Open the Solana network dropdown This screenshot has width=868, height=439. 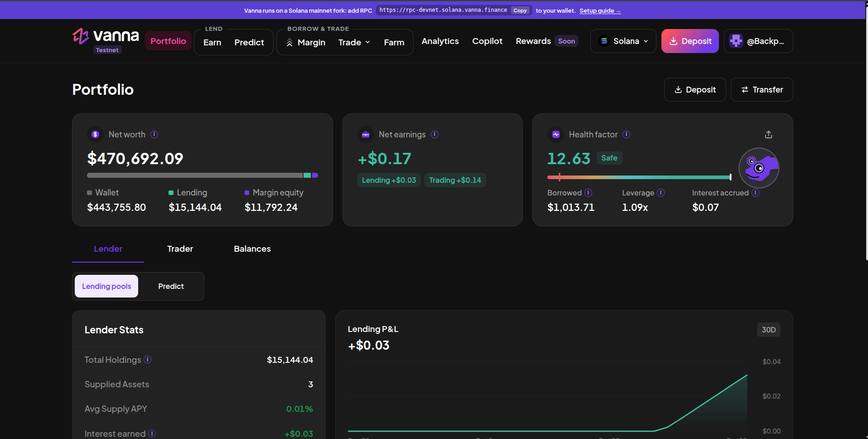(x=623, y=41)
